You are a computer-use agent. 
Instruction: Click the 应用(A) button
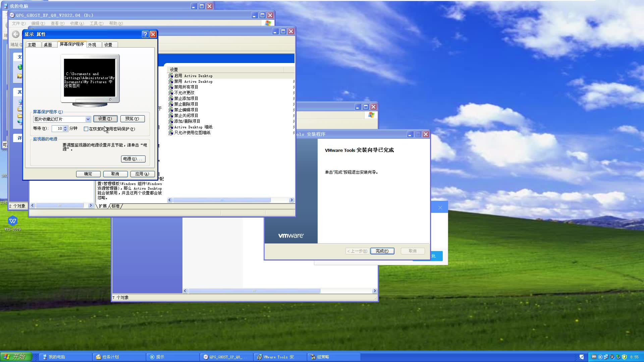(142, 174)
